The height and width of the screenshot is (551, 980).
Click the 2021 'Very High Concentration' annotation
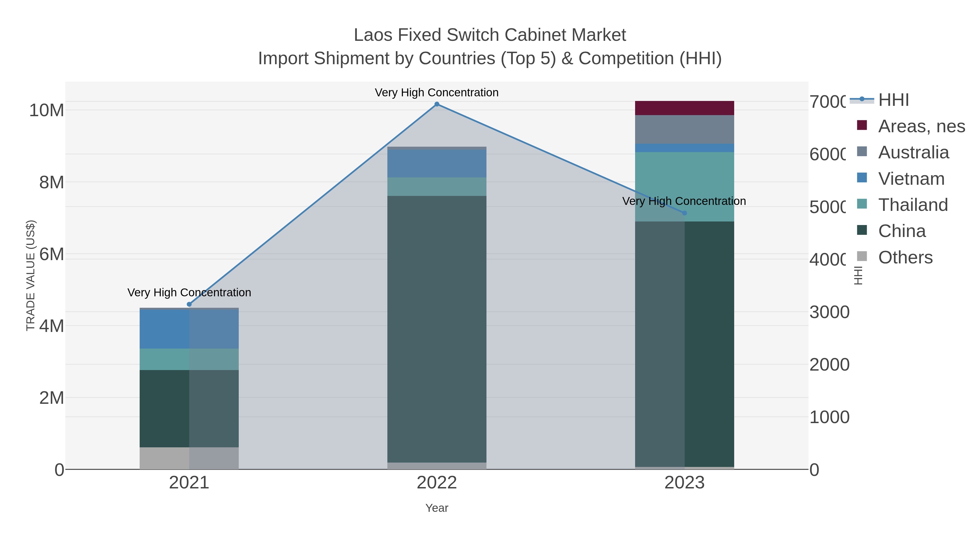click(x=189, y=293)
